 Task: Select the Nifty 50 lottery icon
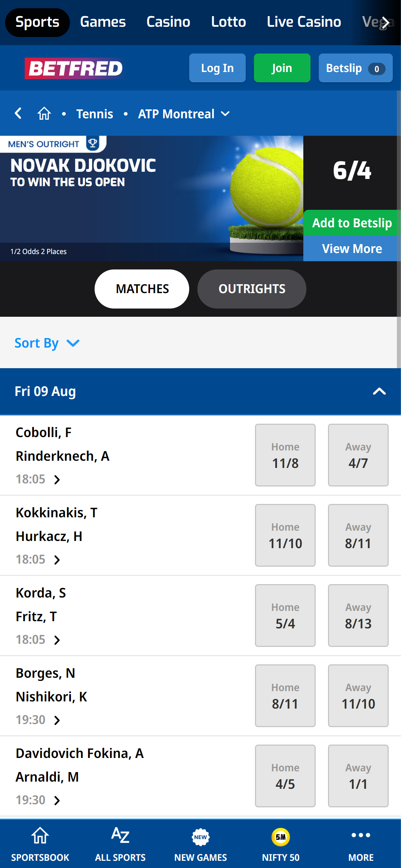pyautogui.click(x=280, y=843)
